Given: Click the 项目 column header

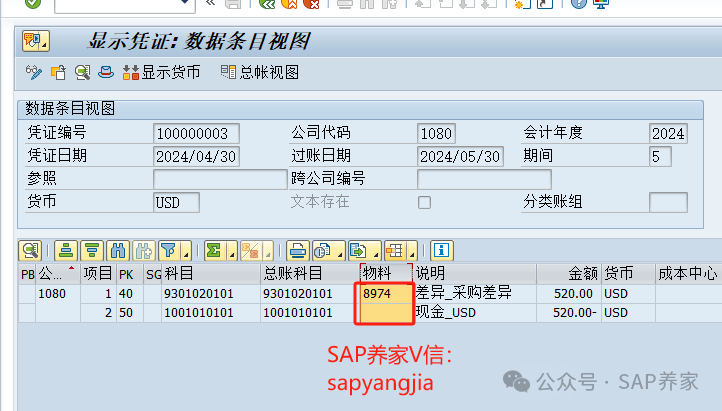Looking at the screenshot, I should pyautogui.click(x=98, y=274).
